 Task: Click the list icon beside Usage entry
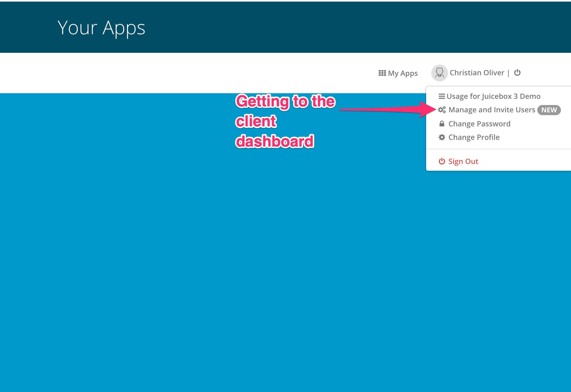tap(442, 96)
